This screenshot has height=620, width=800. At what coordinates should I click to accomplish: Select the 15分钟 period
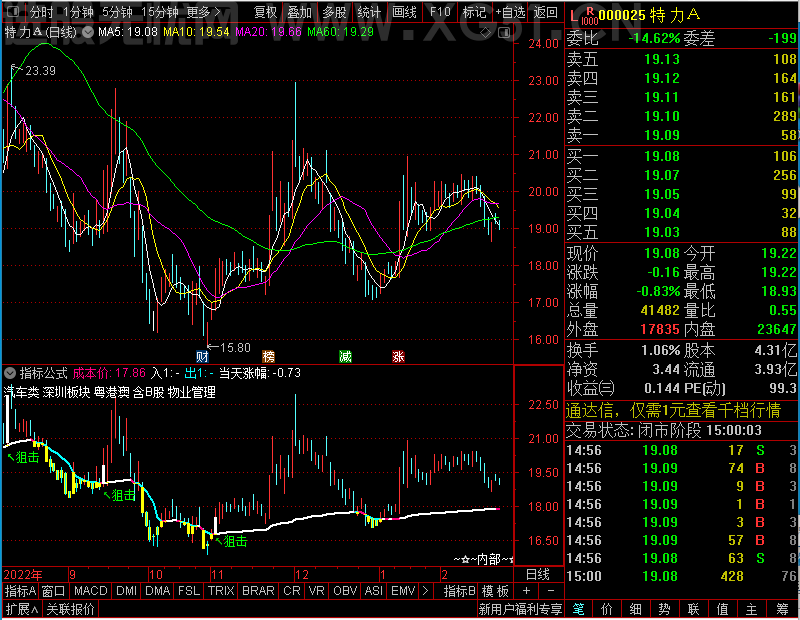pyautogui.click(x=159, y=12)
